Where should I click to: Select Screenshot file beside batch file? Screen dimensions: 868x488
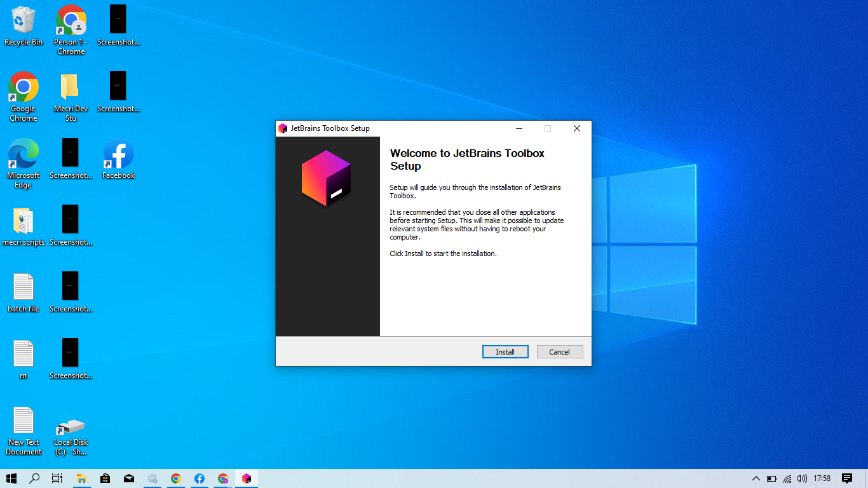71,292
